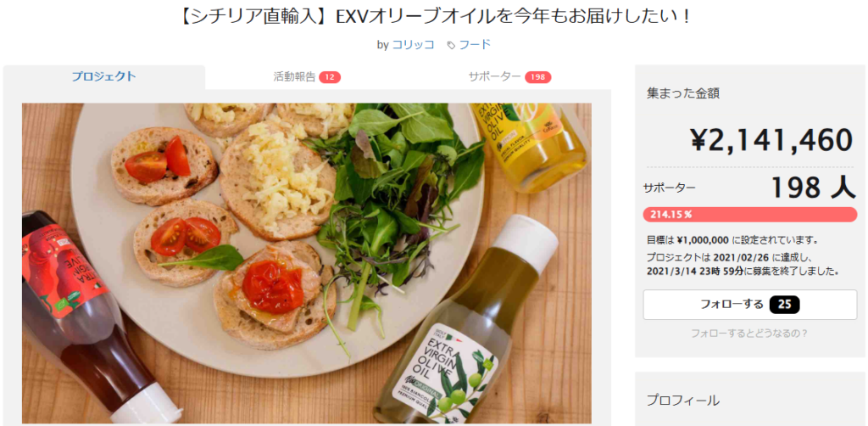Click the 198 人 supporter count

(813, 188)
